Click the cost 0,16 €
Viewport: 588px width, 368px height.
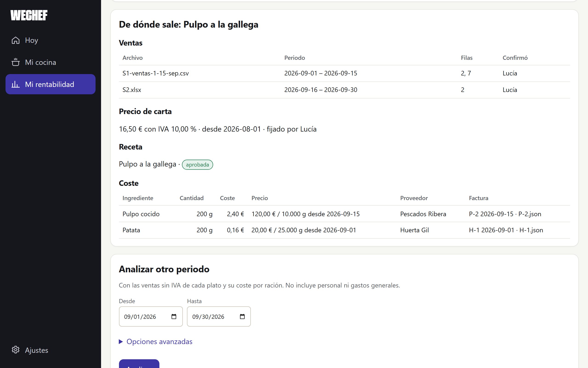[235, 230]
